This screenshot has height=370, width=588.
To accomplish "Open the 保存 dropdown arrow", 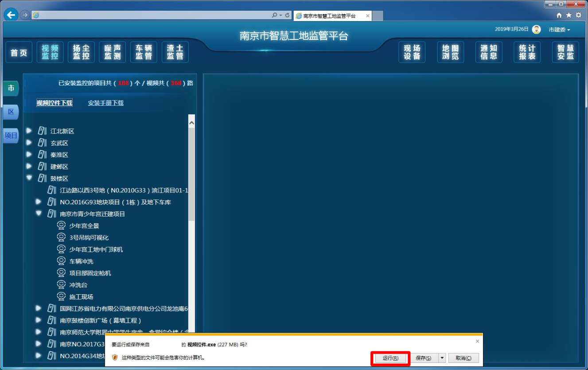I will pos(442,358).
